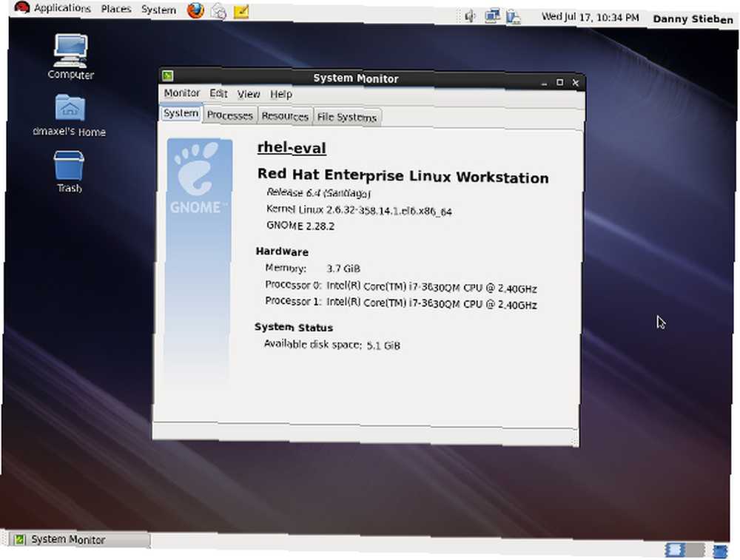
Task: Switch to the File Systems tab
Action: 347,117
